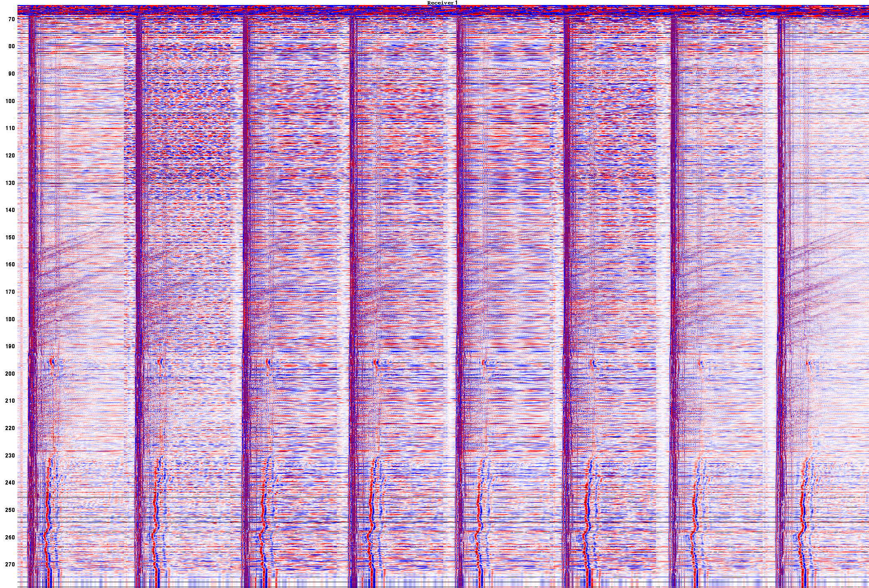Select depth label 100 on axis
869x588 pixels.
pyautogui.click(x=10, y=101)
